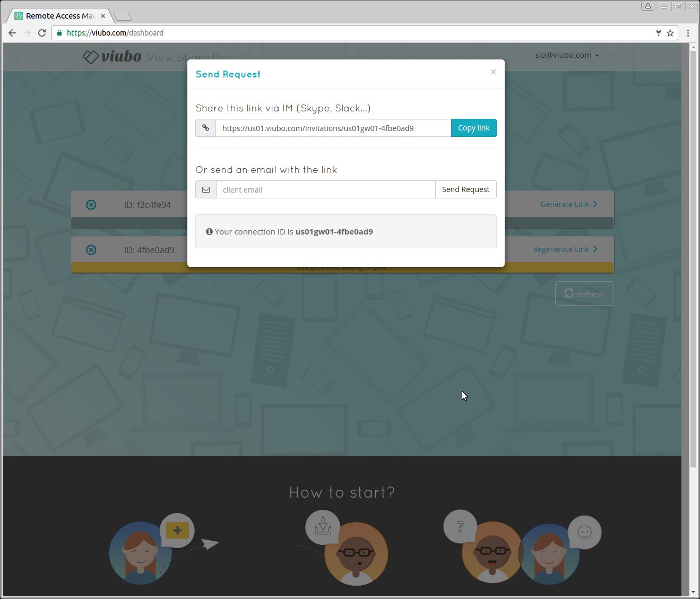Screen dimensions: 700x599
Task: Select the Remote Access browser tab
Action: pyautogui.click(x=59, y=16)
